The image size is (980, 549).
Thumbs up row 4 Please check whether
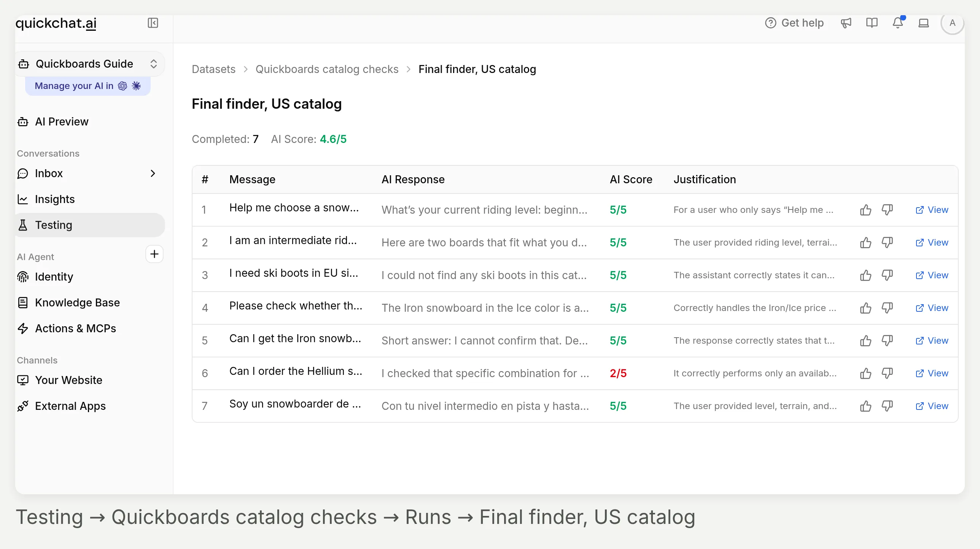[x=865, y=308]
